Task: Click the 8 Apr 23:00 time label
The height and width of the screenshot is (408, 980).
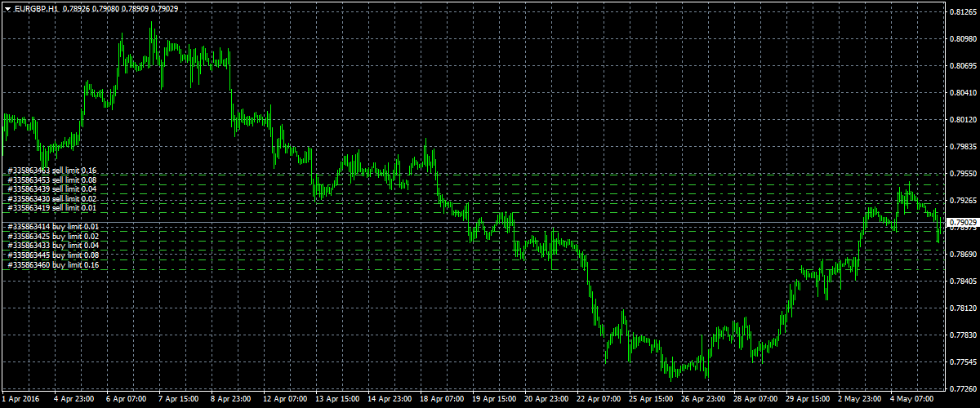Action: coord(229,401)
